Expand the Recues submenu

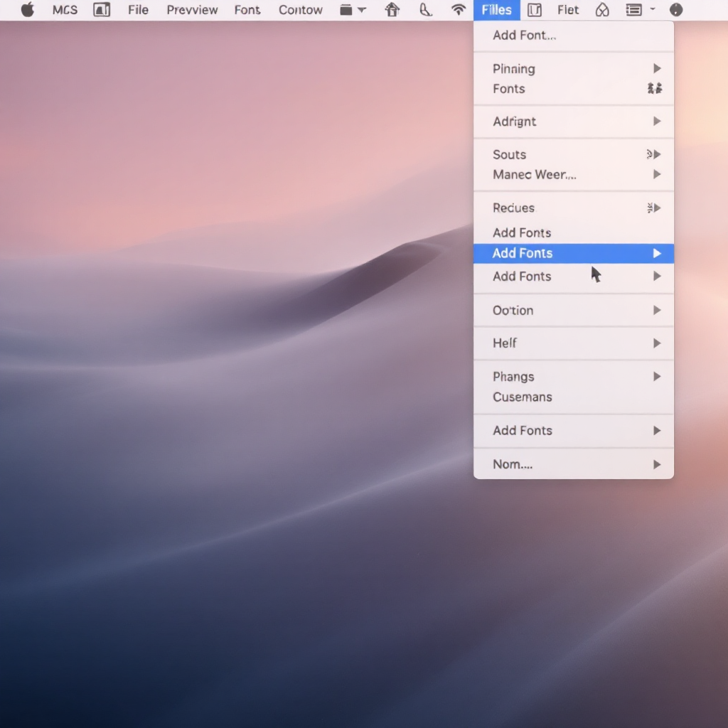coord(574,208)
